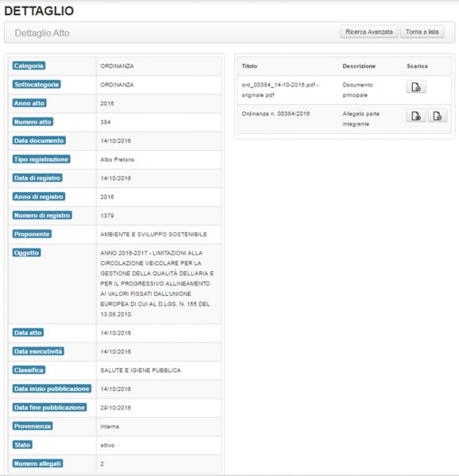This screenshot has width=459, height=476.
Task: Click the Descrizione column header
Action: 359,66
